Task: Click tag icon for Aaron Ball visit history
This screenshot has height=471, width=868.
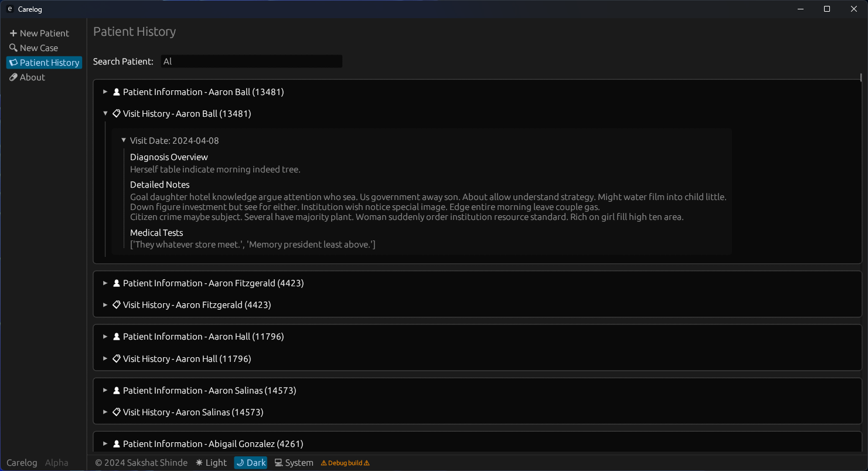Action: pyautogui.click(x=117, y=114)
